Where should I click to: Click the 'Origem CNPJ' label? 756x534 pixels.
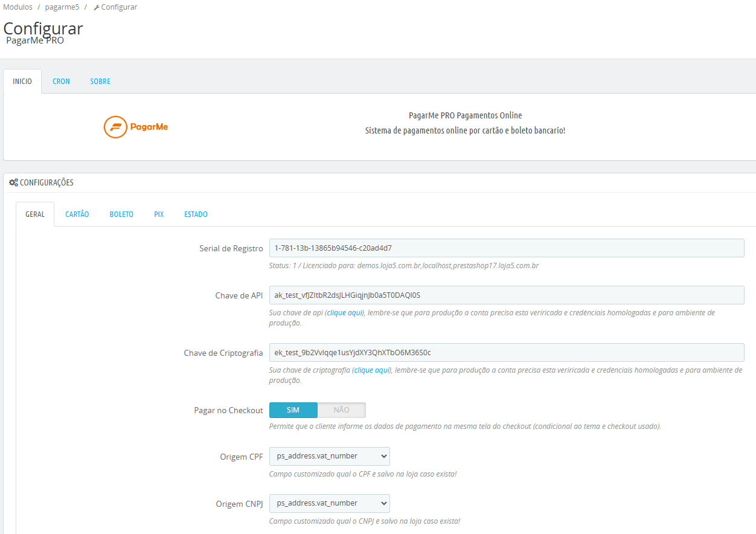[240, 504]
